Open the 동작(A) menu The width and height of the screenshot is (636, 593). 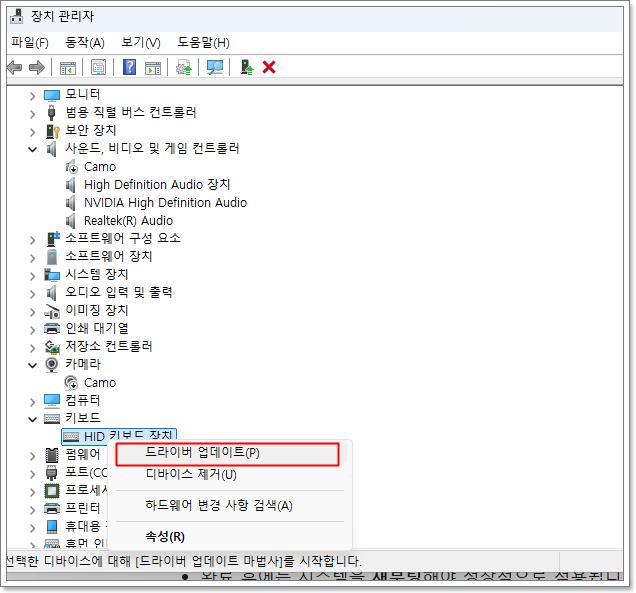pos(85,42)
